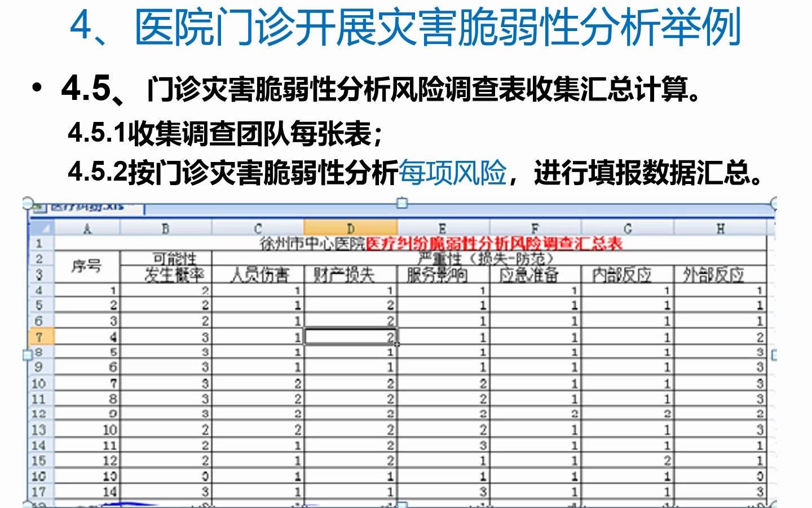Viewport: 812px width, 508px height.
Task: Click the 严重性(损失-防范) merged header
Action: [x=489, y=259]
